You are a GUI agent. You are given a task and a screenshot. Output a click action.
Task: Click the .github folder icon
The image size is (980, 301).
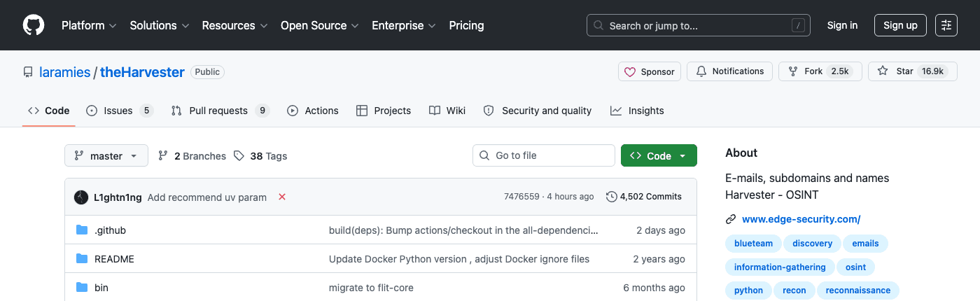pyautogui.click(x=82, y=230)
